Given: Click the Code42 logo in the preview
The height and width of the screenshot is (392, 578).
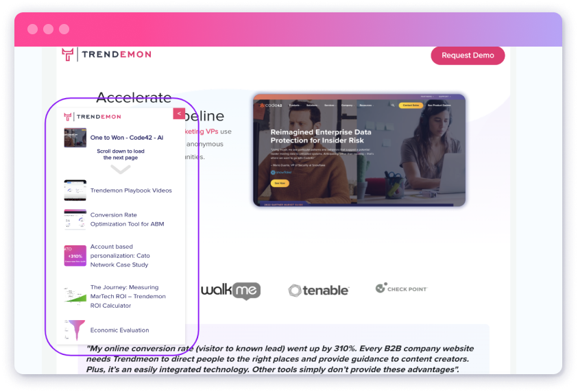Looking at the screenshot, I should click(x=271, y=106).
